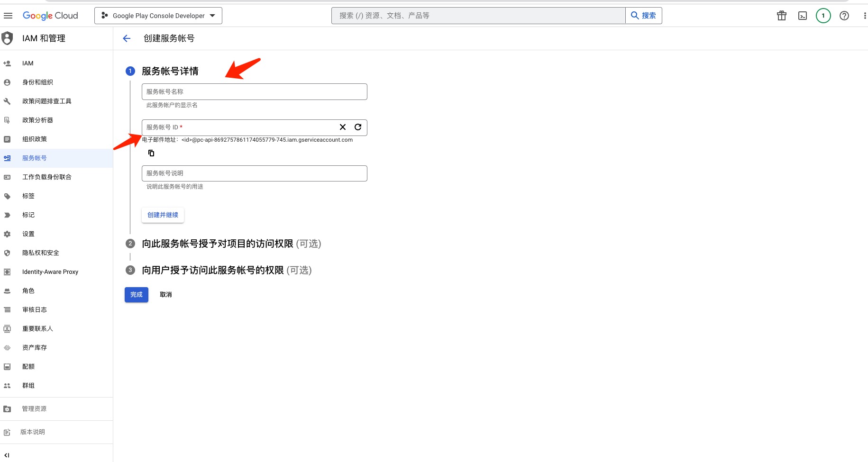
Task: Open IAM in the sidebar
Action: [x=56, y=63]
